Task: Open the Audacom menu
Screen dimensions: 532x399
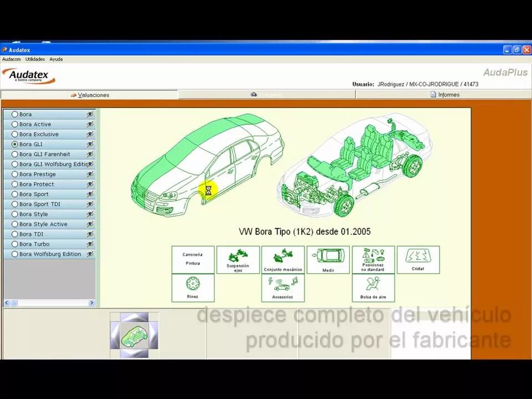Action: click(x=12, y=59)
